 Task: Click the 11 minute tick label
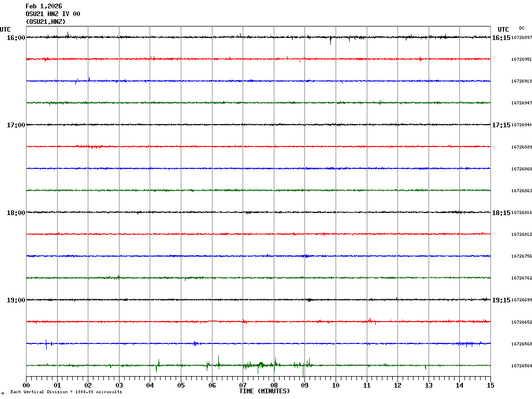(x=367, y=385)
